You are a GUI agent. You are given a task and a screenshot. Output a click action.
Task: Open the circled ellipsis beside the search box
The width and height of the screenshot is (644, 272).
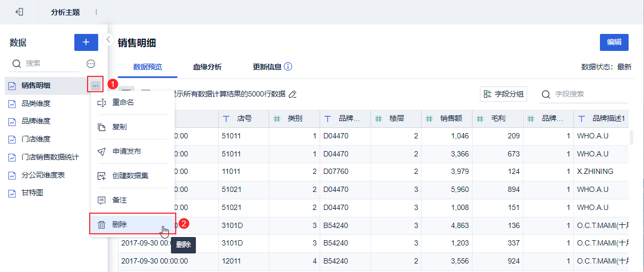pos(91,64)
